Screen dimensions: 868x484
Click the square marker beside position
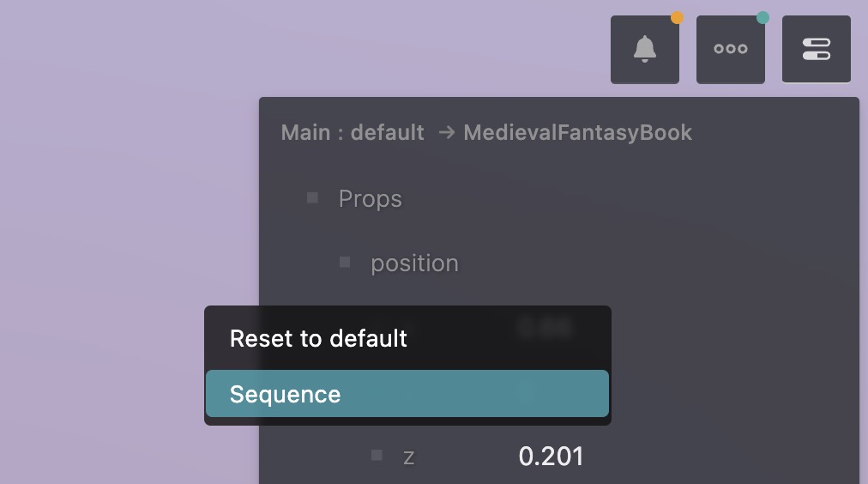[x=344, y=262]
